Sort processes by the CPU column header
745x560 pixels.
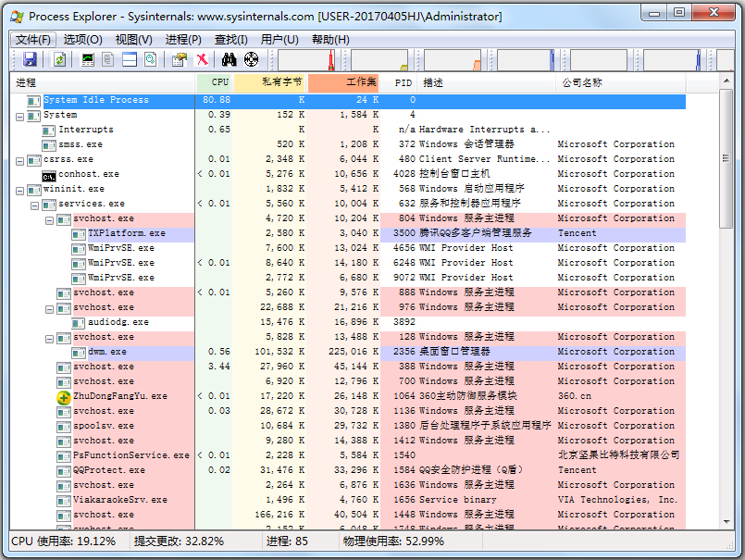pyautogui.click(x=218, y=82)
